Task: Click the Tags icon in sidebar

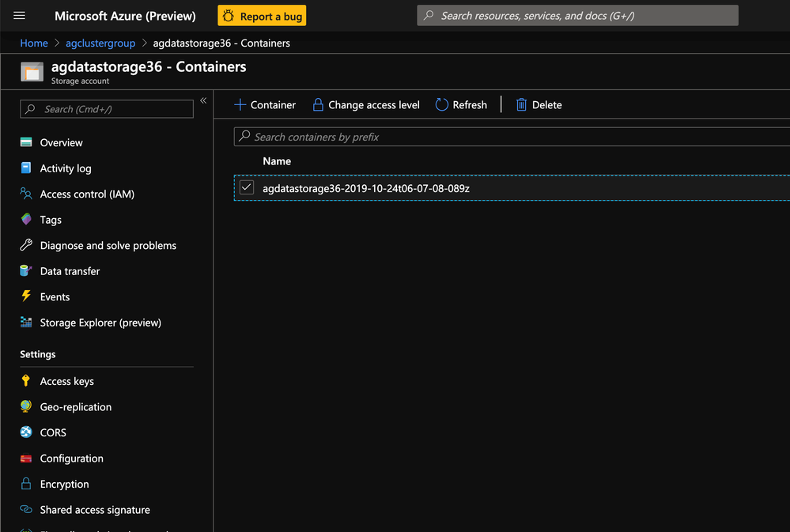Action: pos(26,219)
